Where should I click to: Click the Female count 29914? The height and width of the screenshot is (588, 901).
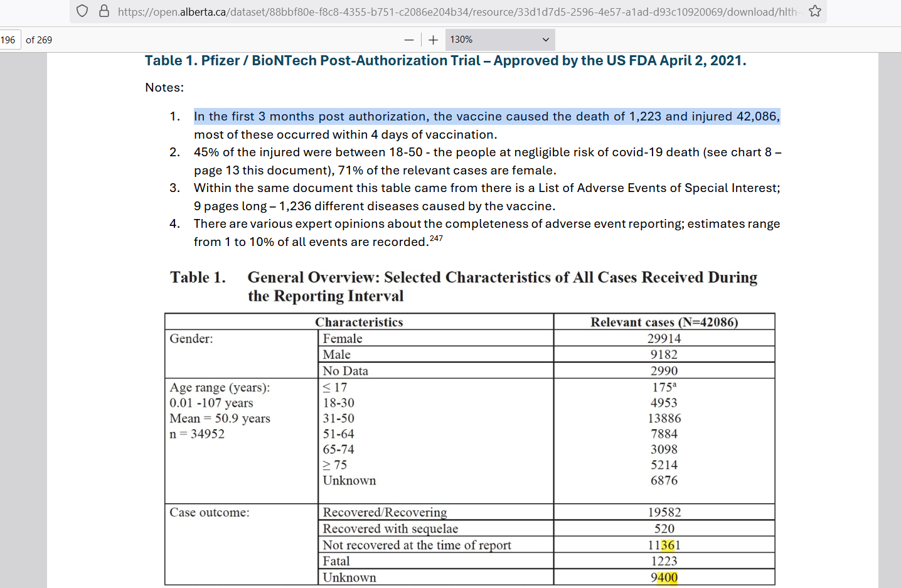pyautogui.click(x=664, y=338)
